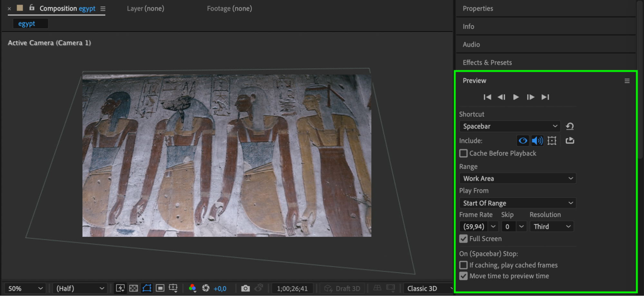Screen dimensions: 644x296
Task: Toggle Include audio speaker icon
Action: click(x=537, y=141)
